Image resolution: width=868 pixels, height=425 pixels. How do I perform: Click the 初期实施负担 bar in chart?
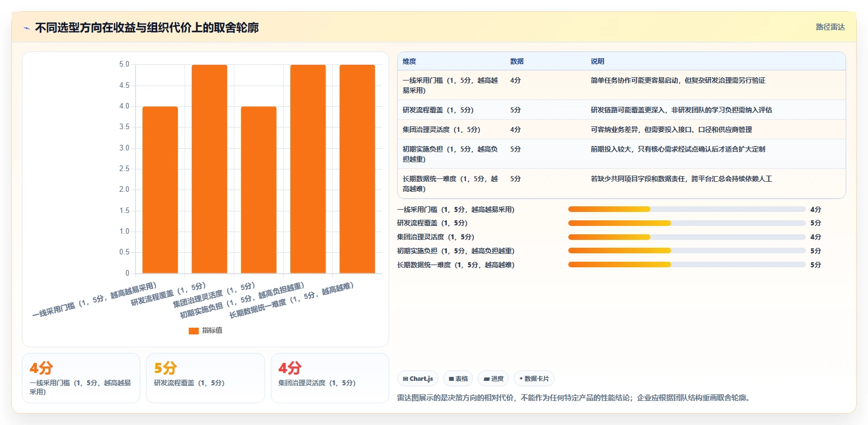point(308,169)
